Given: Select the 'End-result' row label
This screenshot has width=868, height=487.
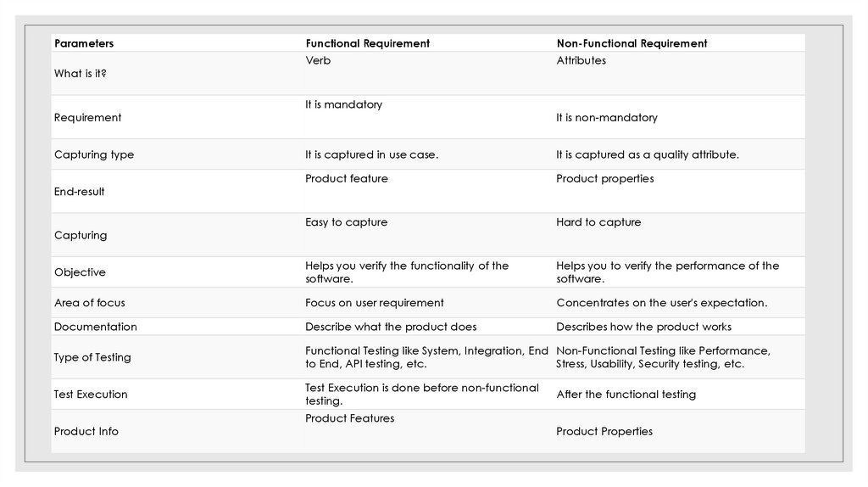Looking at the screenshot, I should click(80, 192).
